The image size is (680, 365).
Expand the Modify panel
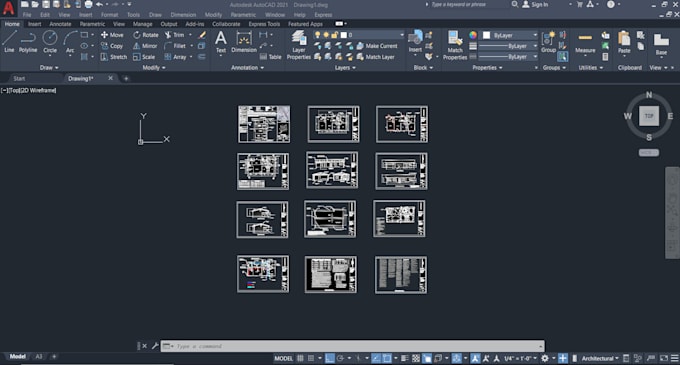154,68
